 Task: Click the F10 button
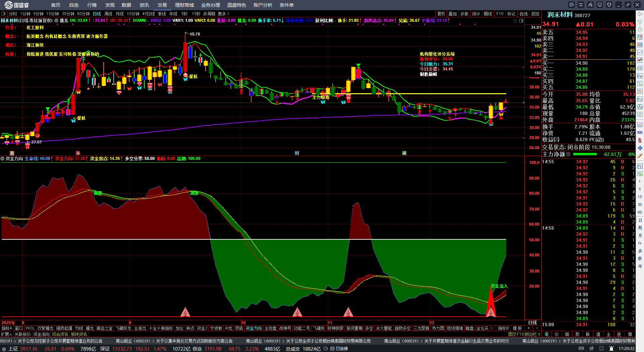(x=500, y=14)
